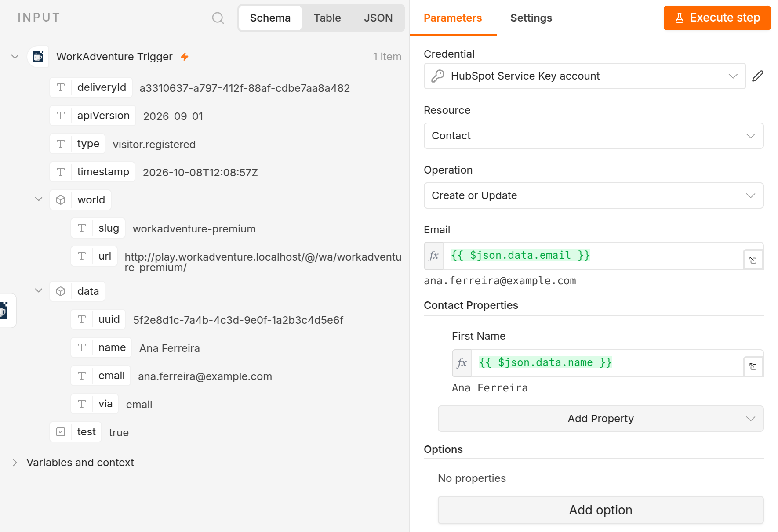778x532 pixels.
Task: Click the WorkAdventure Trigger node icon
Action: [x=38, y=57]
